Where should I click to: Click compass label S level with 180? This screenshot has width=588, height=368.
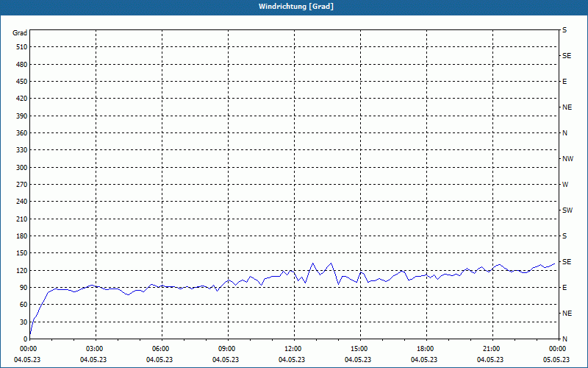(x=564, y=236)
